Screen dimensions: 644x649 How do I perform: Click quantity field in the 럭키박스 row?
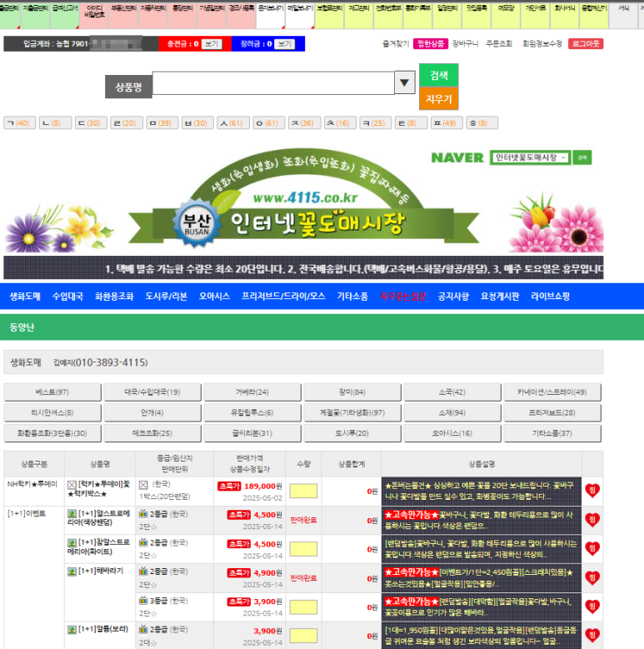coord(303,491)
